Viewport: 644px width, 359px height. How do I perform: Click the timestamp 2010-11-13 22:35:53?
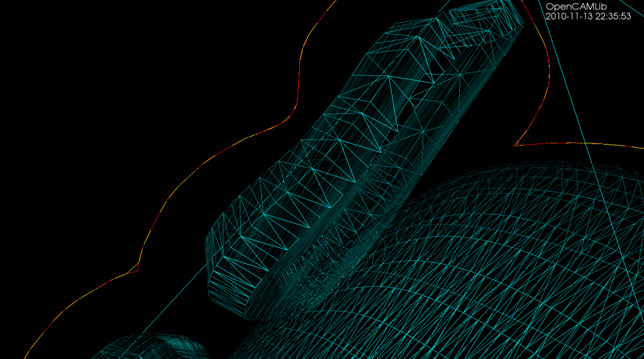tap(588, 16)
